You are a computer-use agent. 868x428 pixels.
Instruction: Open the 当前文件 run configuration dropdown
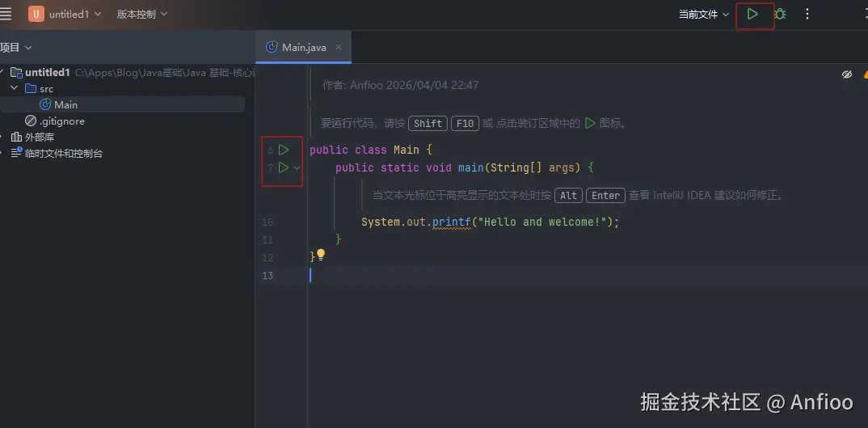coord(704,15)
